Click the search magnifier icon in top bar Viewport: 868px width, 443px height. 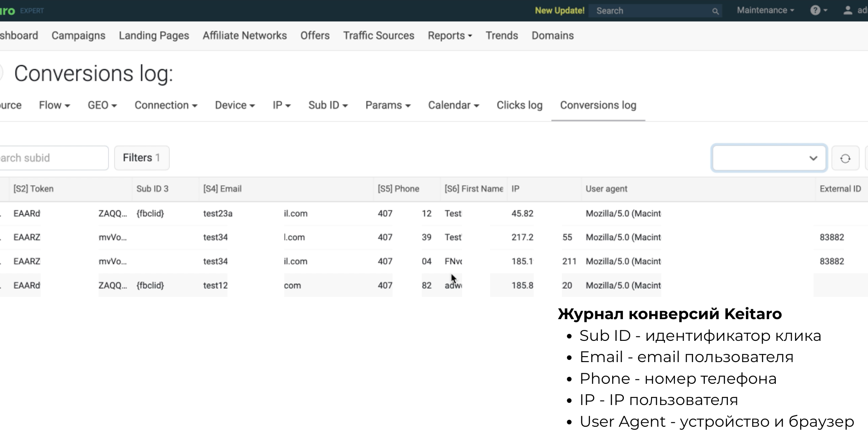(715, 11)
